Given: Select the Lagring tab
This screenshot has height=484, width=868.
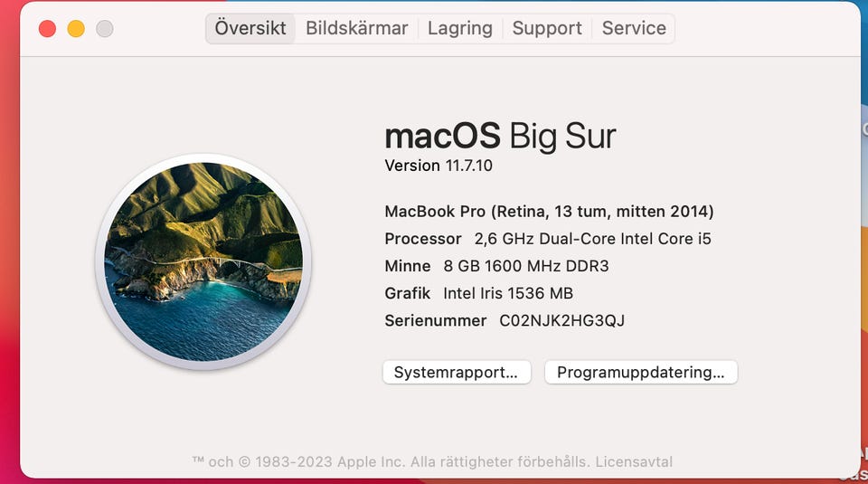Looking at the screenshot, I should pyautogui.click(x=459, y=28).
